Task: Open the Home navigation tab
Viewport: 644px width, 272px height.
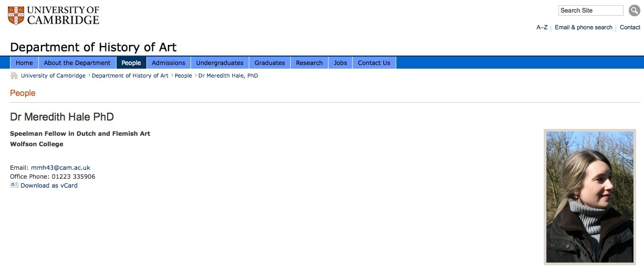Action: 24,63
